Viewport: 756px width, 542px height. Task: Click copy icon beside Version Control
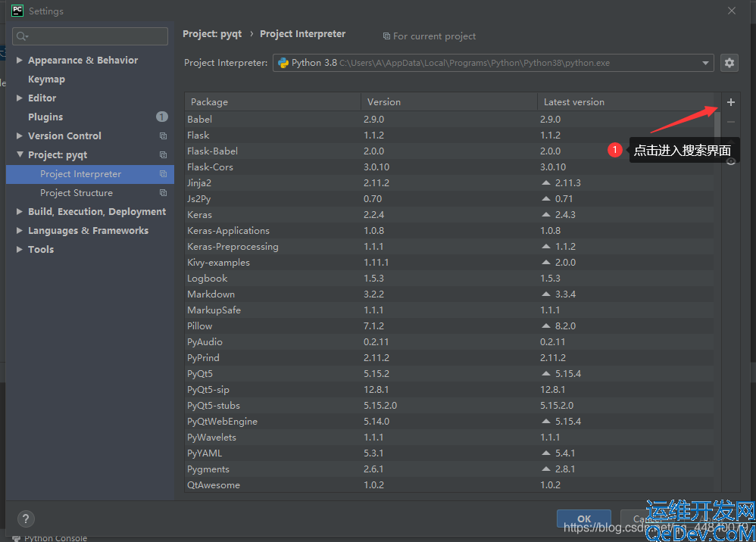point(163,135)
